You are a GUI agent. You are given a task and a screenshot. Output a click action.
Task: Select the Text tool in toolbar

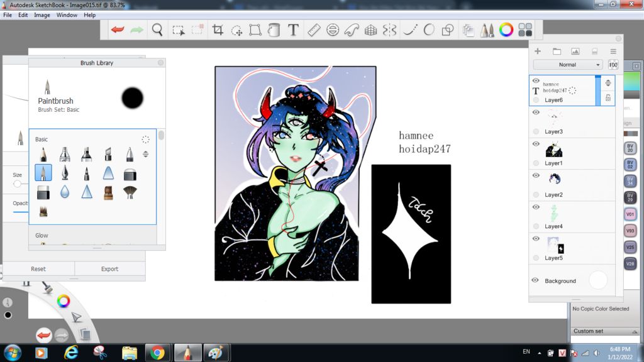(293, 30)
